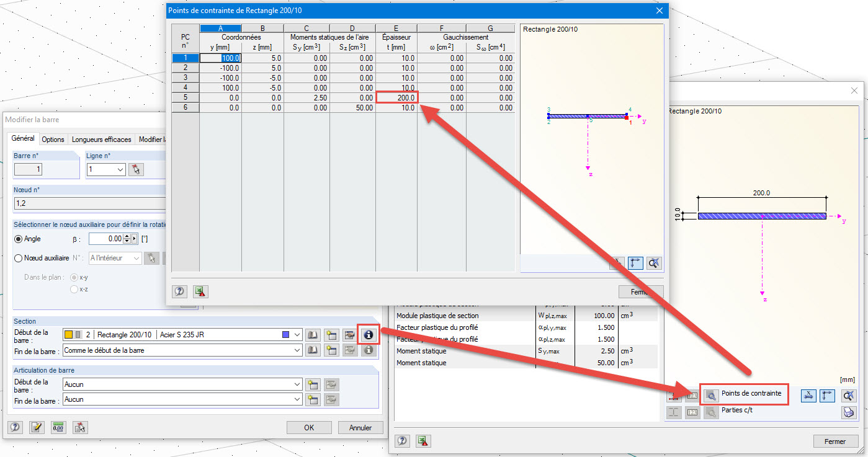Open articulation dropdown for Début de la barre
This screenshot has height=457, width=868.
click(x=297, y=384)
